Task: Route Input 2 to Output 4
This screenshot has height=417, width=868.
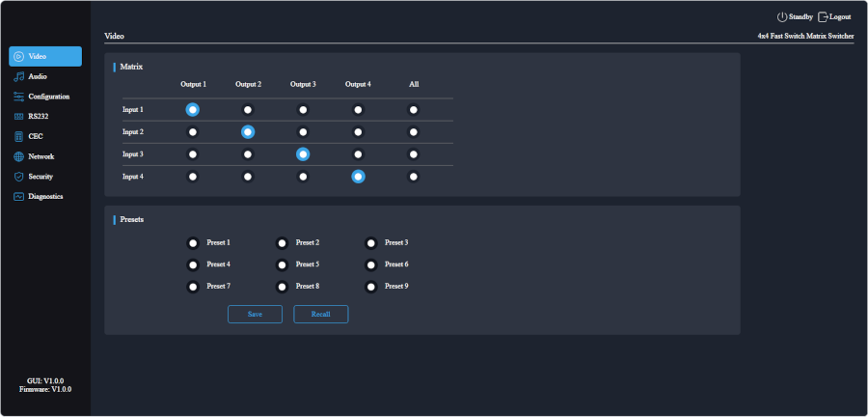Action: [x=358, y=132]
